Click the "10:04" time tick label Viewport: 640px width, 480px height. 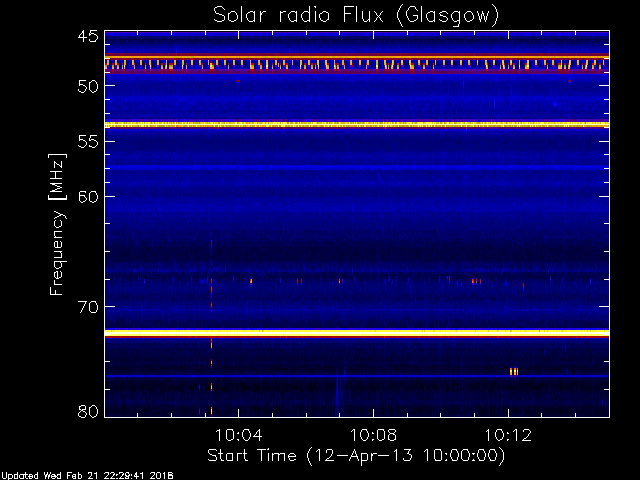point(238,435)
